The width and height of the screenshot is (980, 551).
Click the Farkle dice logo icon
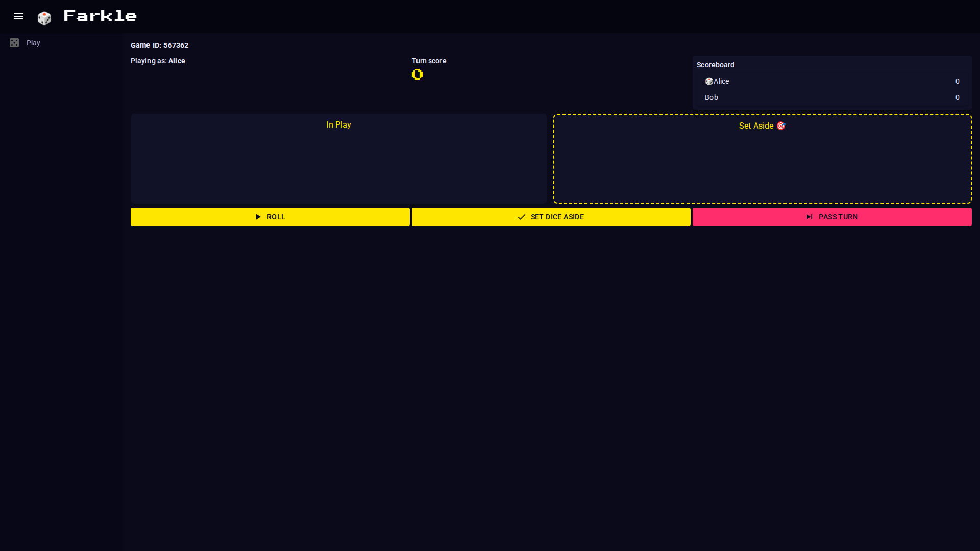pos(44,18)
